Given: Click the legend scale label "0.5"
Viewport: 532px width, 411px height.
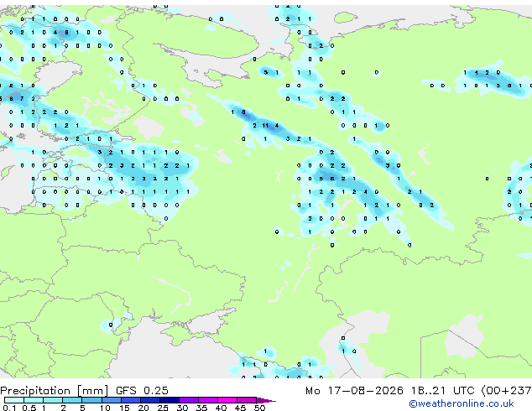Looking at the screenshot, I should coord(29,408).
